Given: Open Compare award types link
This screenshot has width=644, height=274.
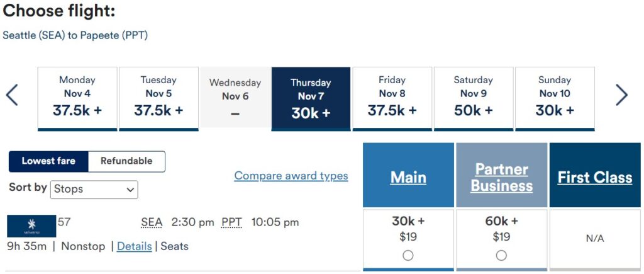Looking at the screenshot, I should coord(291,176).
